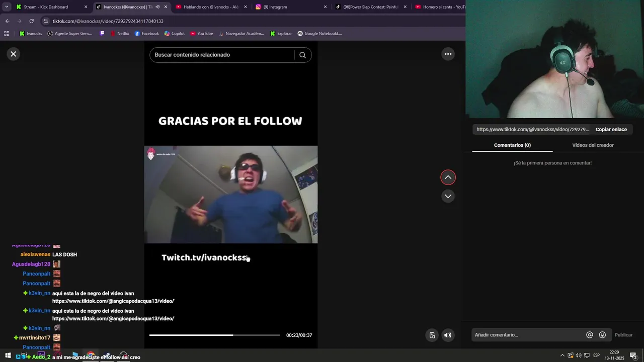Open the three-dot more options menu
The image size is (644, 362).
[x=448, y=54]
